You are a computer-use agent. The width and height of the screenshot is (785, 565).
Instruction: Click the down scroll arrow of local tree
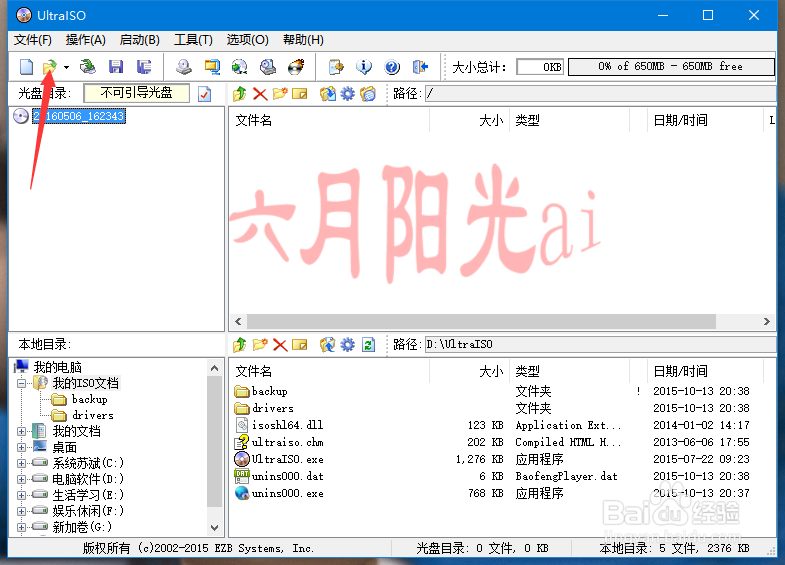(215, 527)
